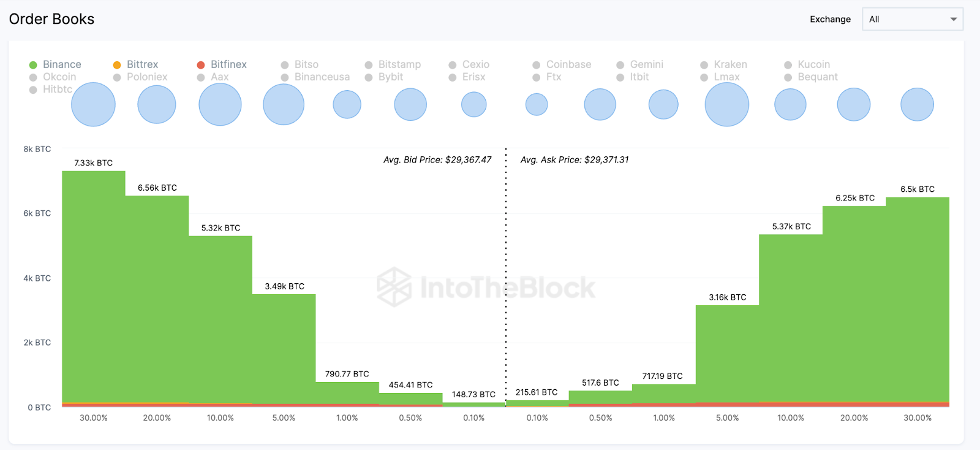The height and width of the screenshot is (450, 980).
Task: Toggle the Bitfinex red legend dot
Action: coord(201,65)
